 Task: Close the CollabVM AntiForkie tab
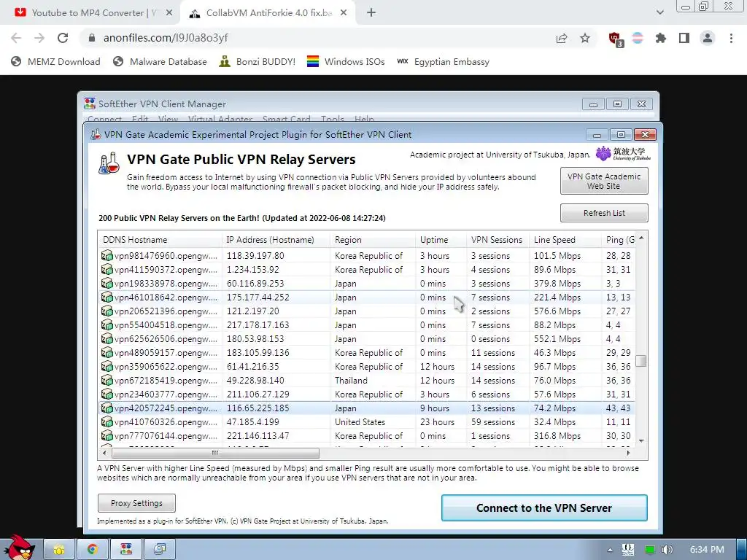(x=344, y=13)
